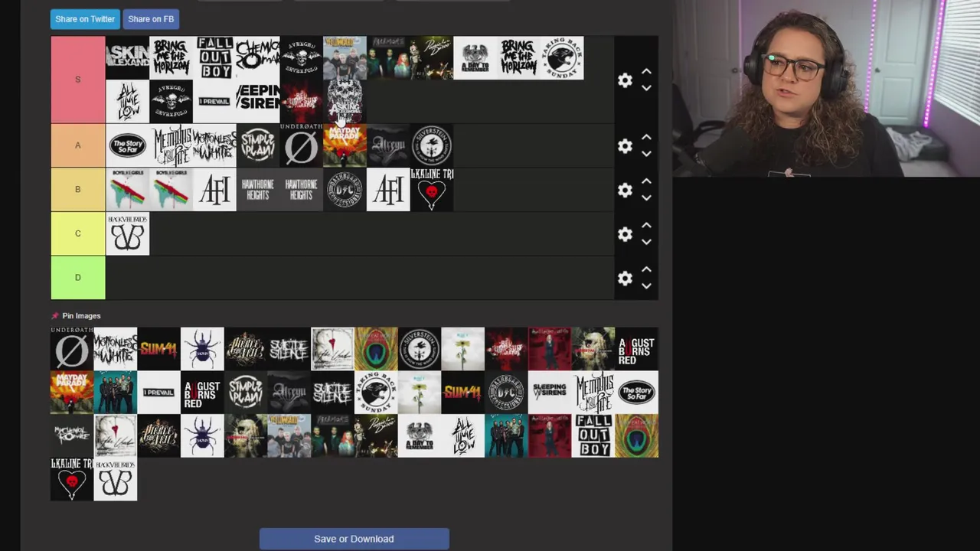The height and width of the screenshot is (551, 980).
Task: Pick Paramore band photo in S tier
Action: click(388, 57)
